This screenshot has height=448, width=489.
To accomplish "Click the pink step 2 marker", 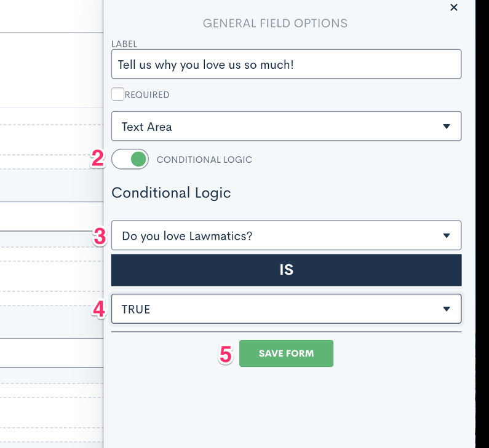I will point(97,159).
